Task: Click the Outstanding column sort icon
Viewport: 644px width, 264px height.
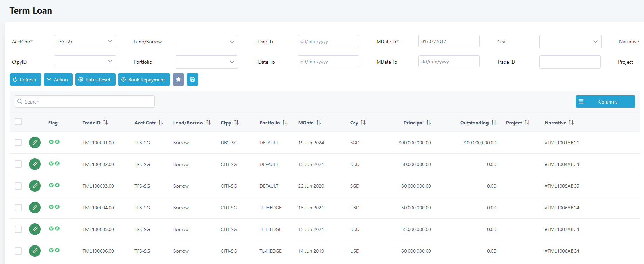Action: (494, 123)
